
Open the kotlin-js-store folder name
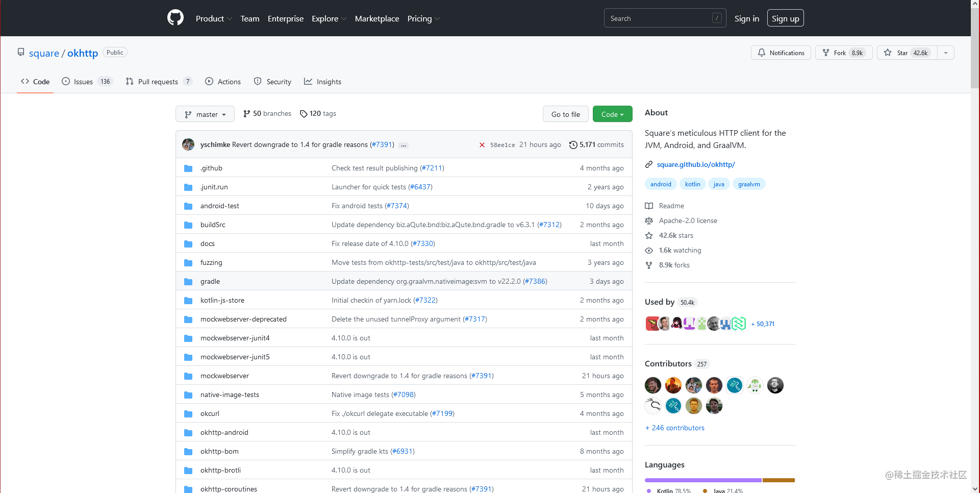222,300
